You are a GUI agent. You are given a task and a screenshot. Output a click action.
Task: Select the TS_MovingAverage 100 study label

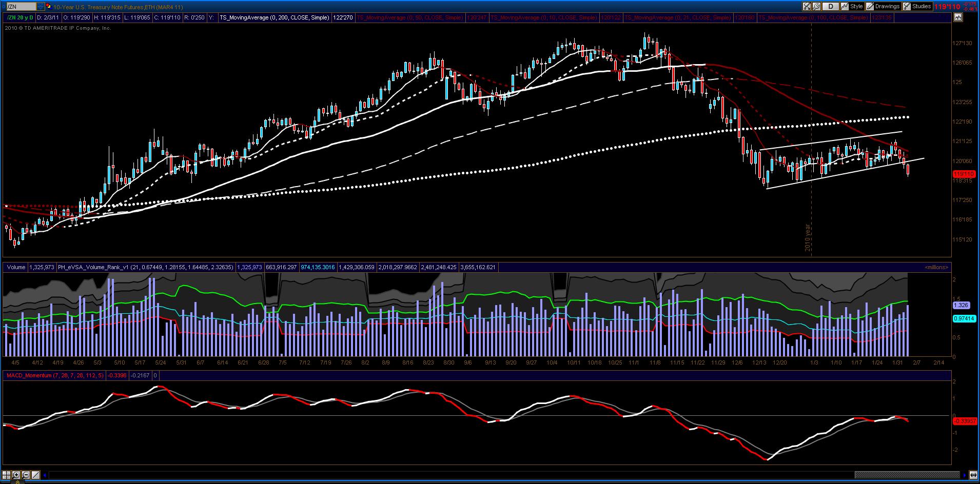point(814,17)
